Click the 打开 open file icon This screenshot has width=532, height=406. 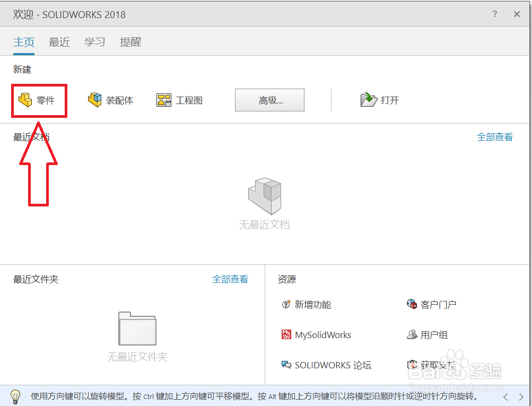[x=369, y=100]
